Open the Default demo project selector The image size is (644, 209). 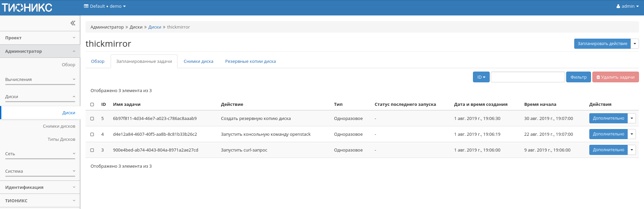pyautogui.click(x=105, y=6)
